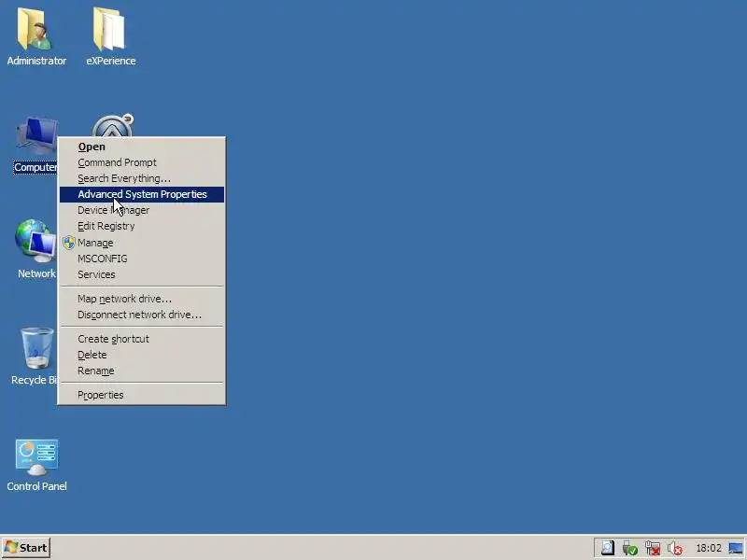The height and width of the screenshot is (560, 747).
Task: Click the round icon beside Computer
Action: 112,126
